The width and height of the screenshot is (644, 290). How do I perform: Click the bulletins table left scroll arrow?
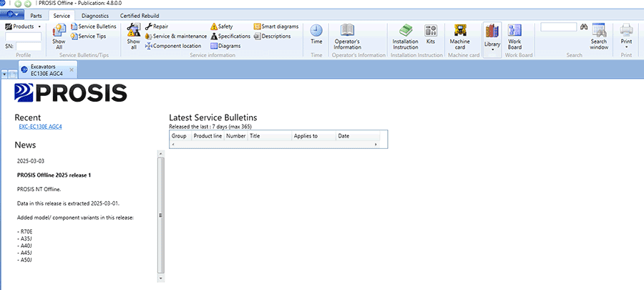click(x=172, y=145)
